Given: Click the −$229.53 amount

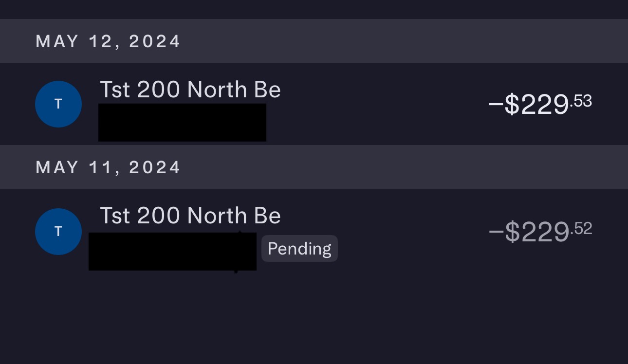Looking at the screenshot, I should (x=539, y=105).
